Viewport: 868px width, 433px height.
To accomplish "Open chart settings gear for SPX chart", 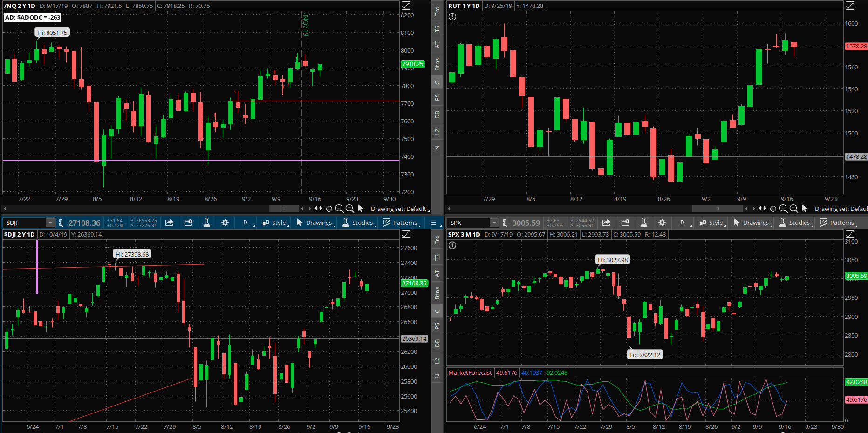I will [x=662, y=223].
